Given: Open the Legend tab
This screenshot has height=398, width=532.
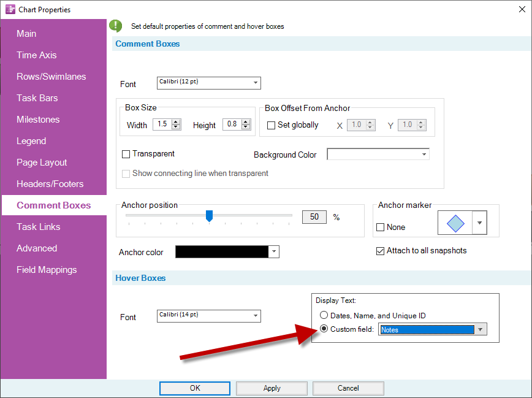Looking at the screenshot, I should coord(31,141).
